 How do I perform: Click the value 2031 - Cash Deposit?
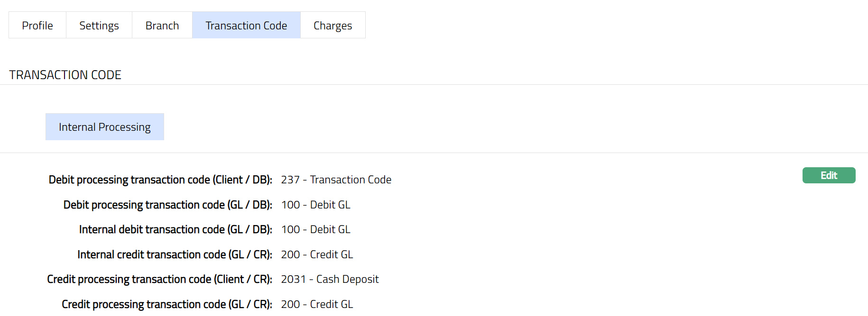[x=330, y=280]
